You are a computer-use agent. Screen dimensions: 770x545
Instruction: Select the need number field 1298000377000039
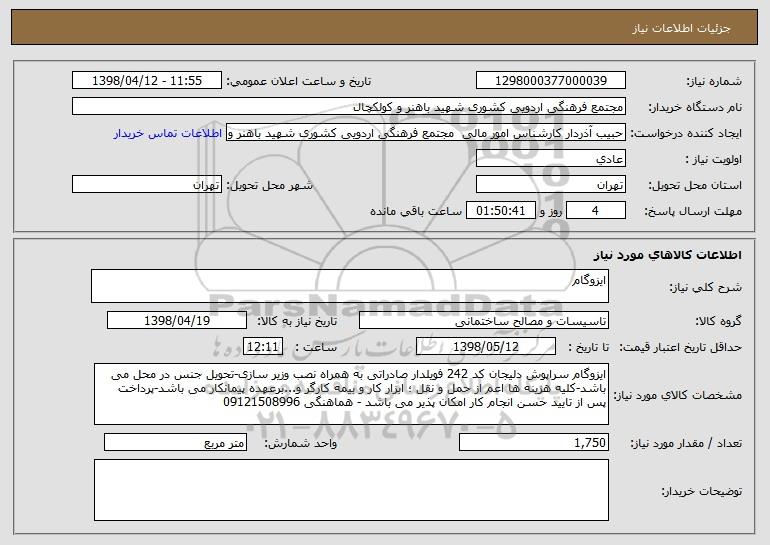pyautogui.click(x=550, y=80)
